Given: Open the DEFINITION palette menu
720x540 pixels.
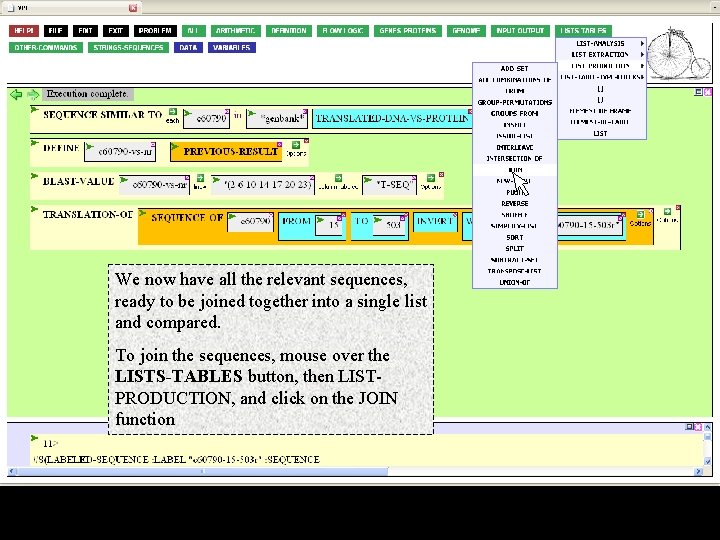Looking at the screenshot, I should tap(289, 31).
